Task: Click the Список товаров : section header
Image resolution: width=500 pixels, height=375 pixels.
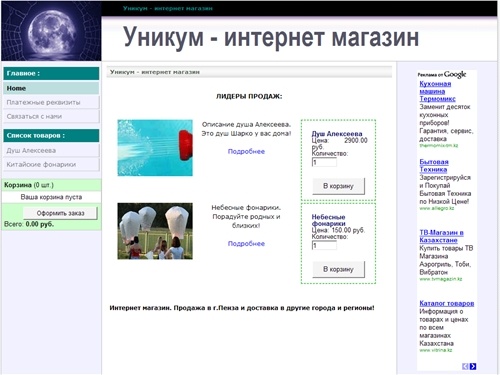Action: pyautogui.click(x=51, y=135)
